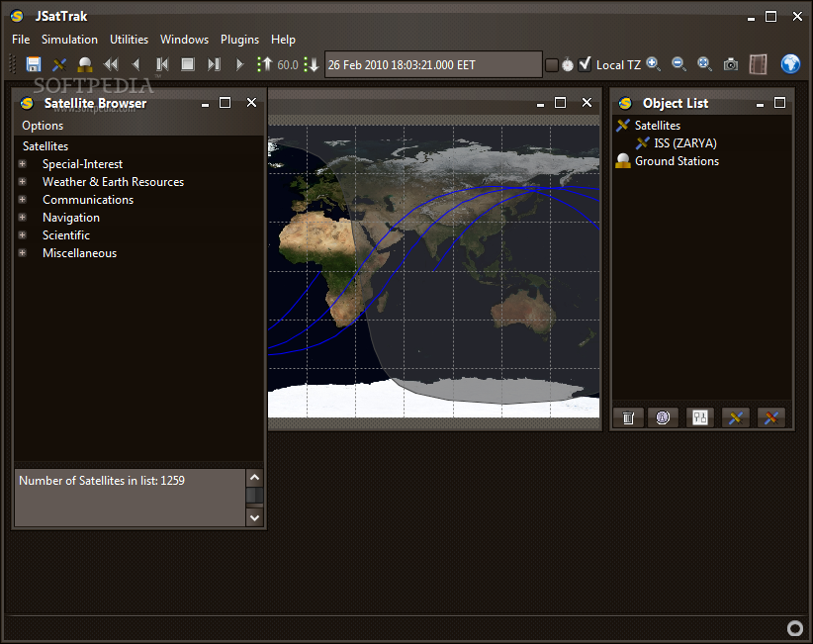Click the Satellite Browser panel logo icon
Viewport: 813px width, 644px height.
point(27,103)
